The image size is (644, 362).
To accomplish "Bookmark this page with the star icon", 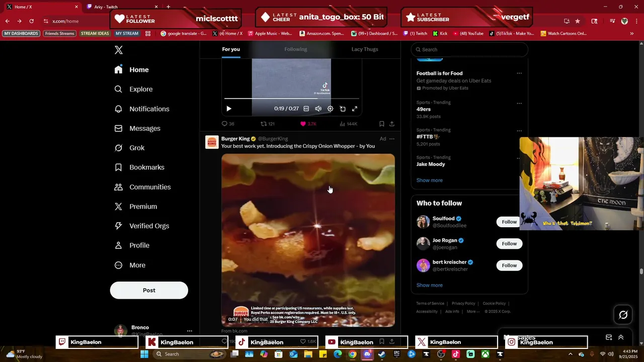I will click(578, 21).
